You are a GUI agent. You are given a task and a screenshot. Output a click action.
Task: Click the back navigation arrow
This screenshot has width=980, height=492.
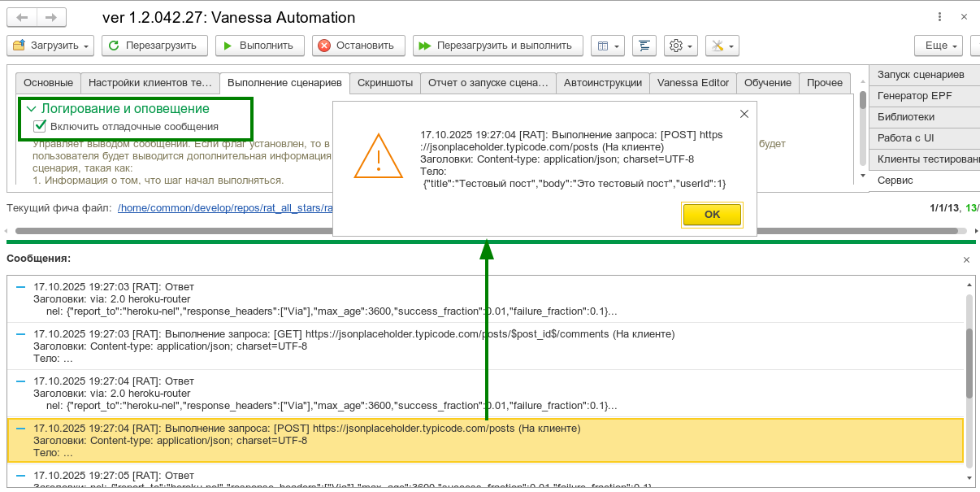tap(22, 17)
